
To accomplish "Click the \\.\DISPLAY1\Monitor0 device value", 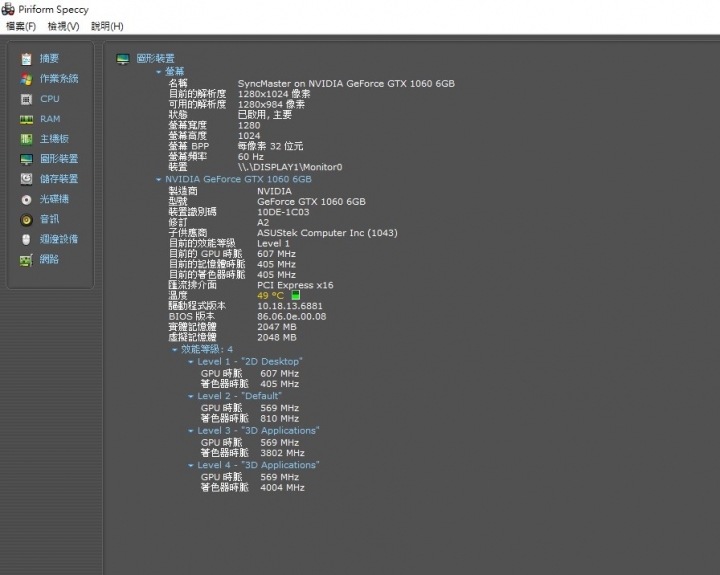I will pos(290,167).
